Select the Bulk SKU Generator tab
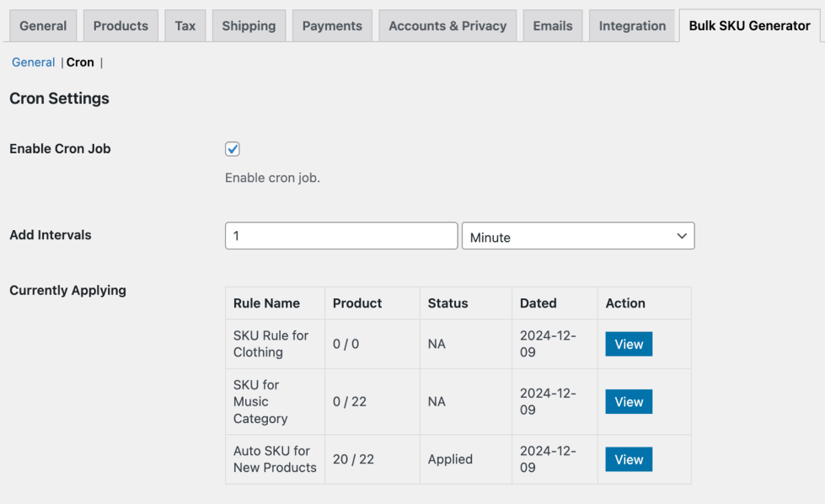Viewport: 825px width, 504px height. (749, 26)
